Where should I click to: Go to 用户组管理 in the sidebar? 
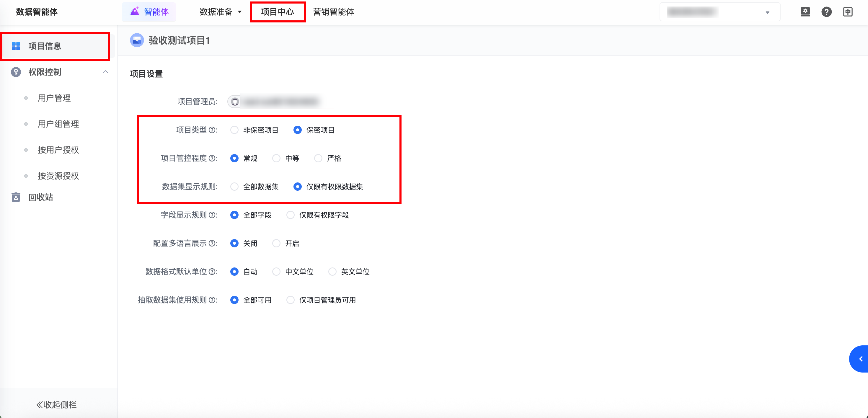(x=58, y=124)
